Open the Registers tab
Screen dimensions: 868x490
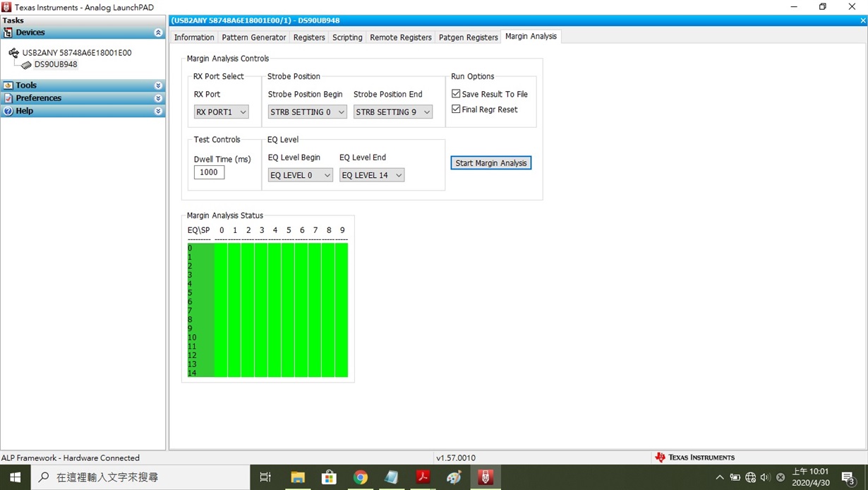[309, 37]
